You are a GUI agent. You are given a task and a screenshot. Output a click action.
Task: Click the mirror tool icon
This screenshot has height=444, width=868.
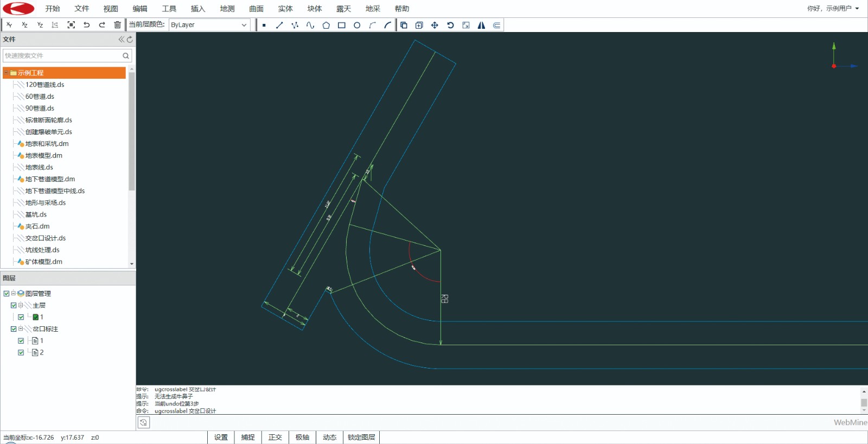pyautogui.click(x=481, y=25)
